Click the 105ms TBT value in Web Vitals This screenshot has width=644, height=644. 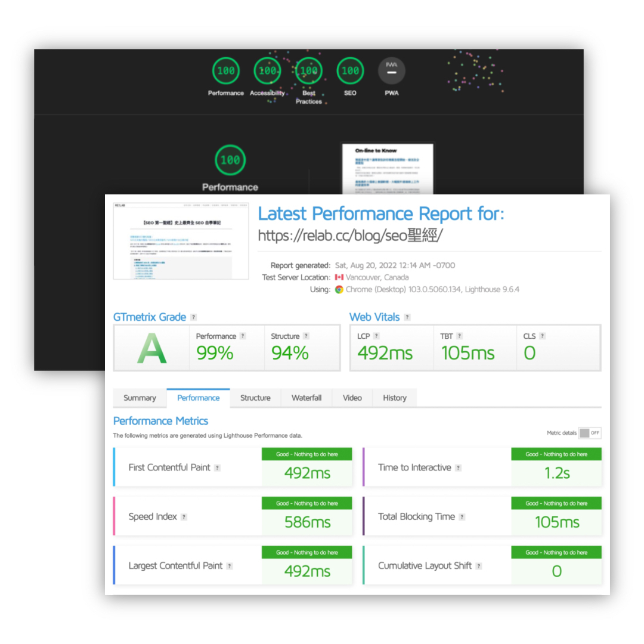tap(468, 353)
